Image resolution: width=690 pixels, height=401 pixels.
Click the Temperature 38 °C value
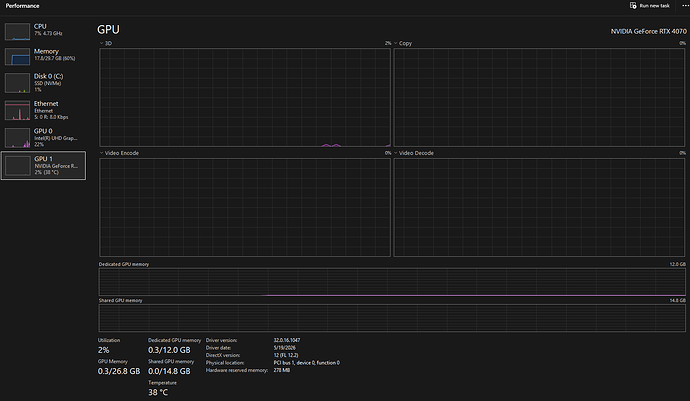pos(158,392)
